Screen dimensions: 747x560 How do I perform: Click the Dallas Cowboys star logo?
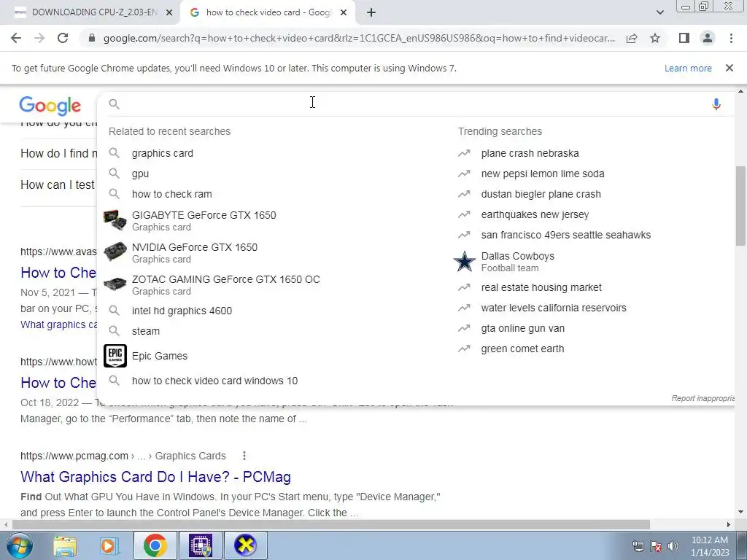coord(465,262)
